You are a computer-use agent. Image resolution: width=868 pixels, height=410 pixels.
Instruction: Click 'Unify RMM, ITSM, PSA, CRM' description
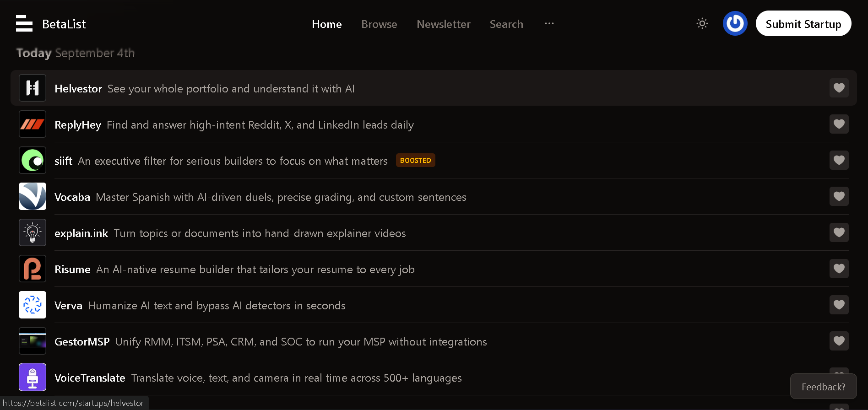[301, 342]
